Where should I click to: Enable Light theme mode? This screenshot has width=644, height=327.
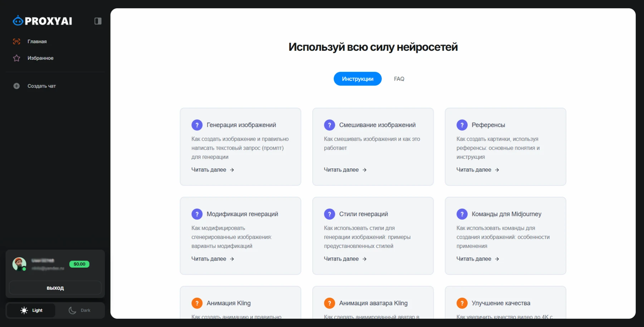tap(31, 310)
